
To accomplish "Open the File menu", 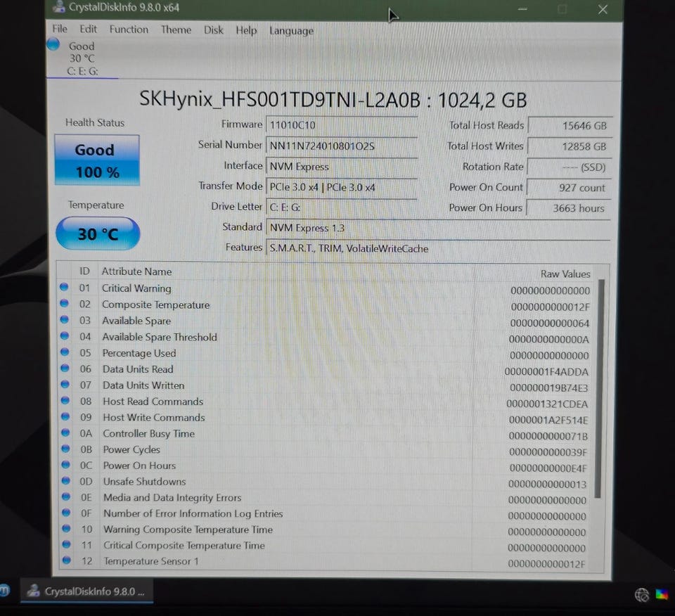I will click(x=59, y=29).
